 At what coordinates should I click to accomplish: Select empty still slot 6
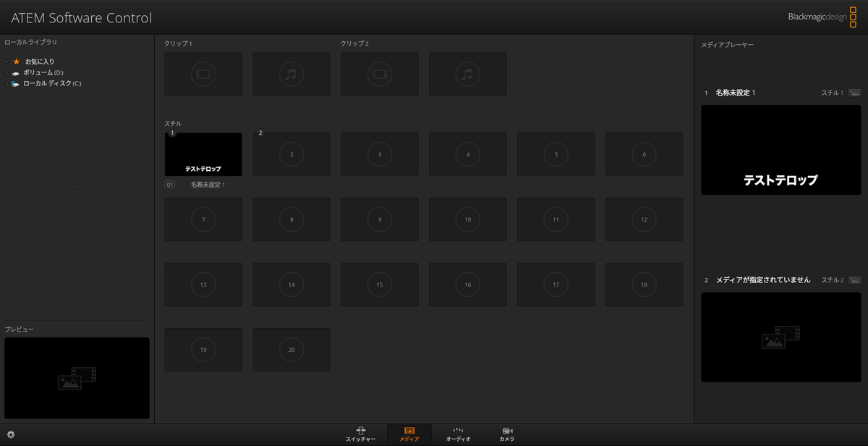(x=644, y=154)
